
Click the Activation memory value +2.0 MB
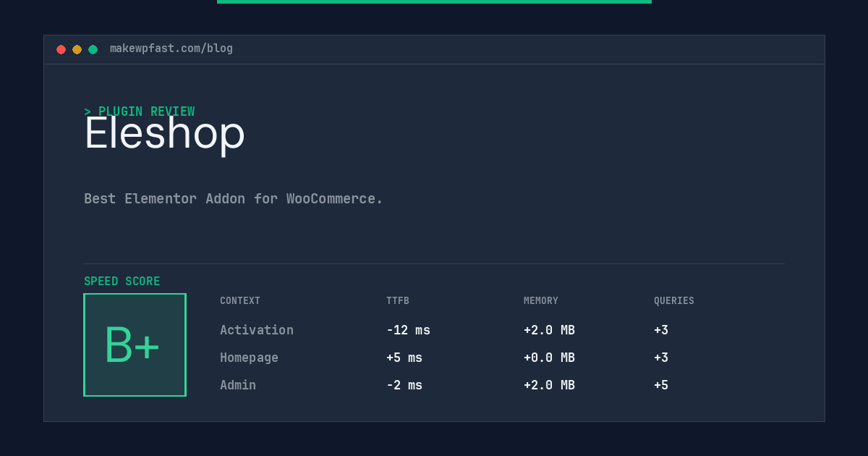coord(549,330)
